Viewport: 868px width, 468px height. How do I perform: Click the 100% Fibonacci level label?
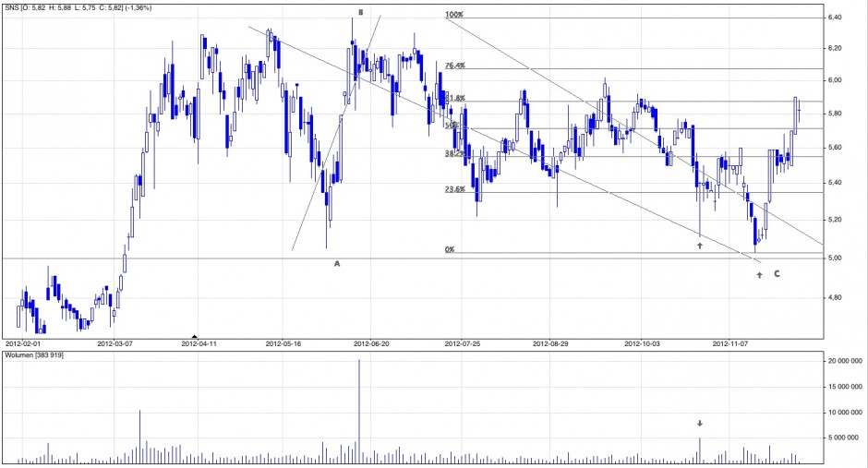coord(453,15)
